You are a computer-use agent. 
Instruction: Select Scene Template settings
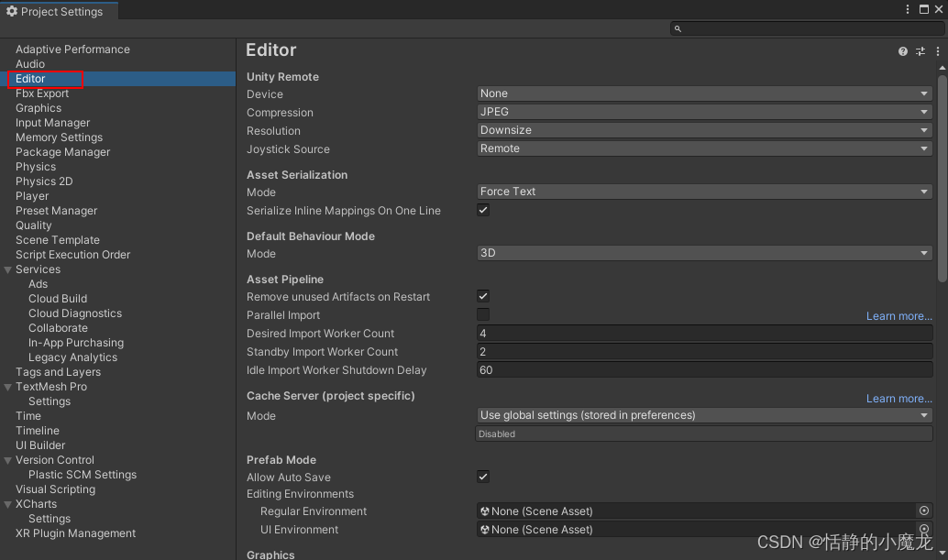[58, 240]
